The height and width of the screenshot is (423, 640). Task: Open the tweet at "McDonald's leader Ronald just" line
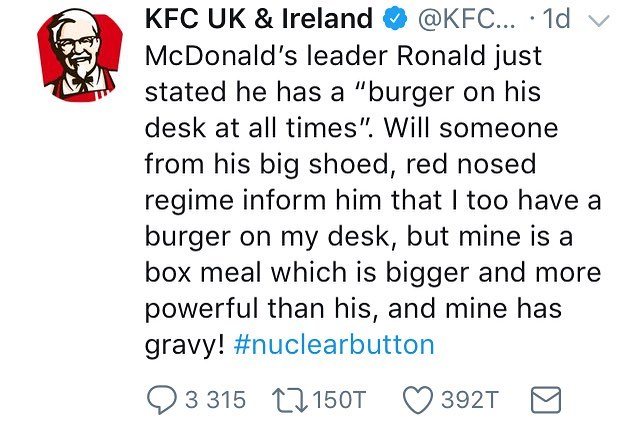[x=343, y=56]
